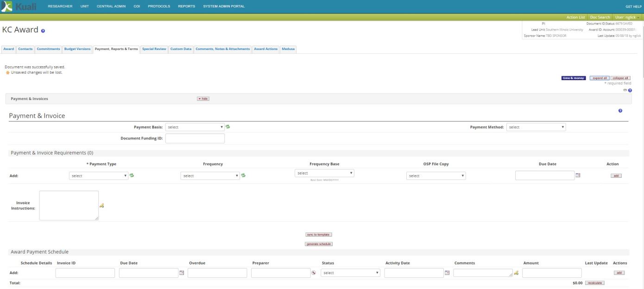
Task: Click the refresh icon beside Payment Basis
Action: pos(228,127)
